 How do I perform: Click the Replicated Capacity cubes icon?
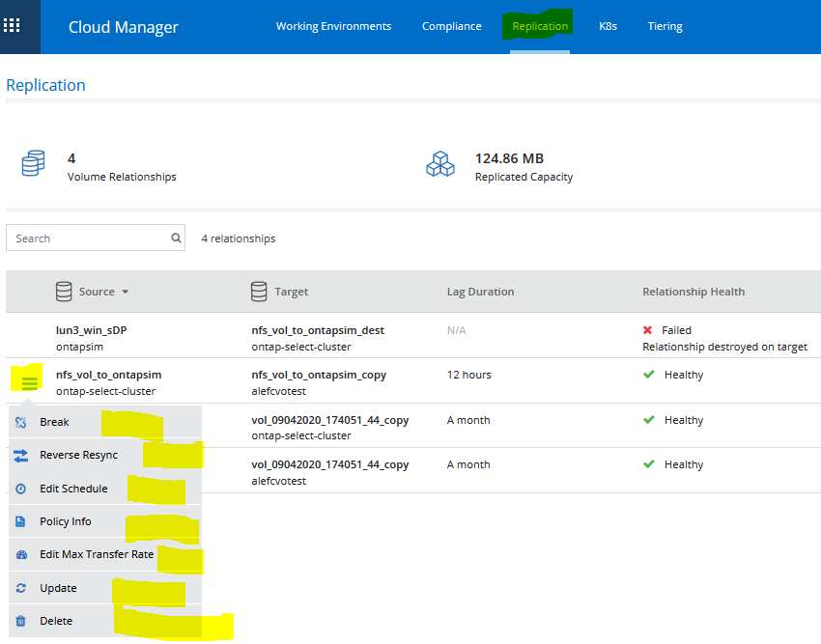(x=440, y=164)
